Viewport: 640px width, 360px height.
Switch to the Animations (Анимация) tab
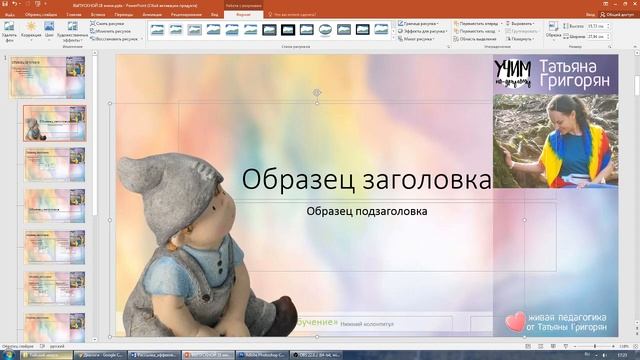(152, 14)
